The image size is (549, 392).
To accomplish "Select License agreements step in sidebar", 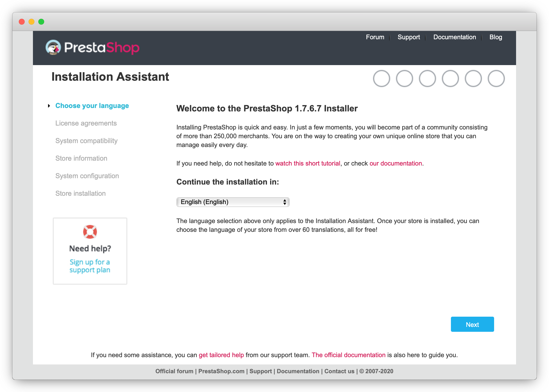I will [86, 123].
